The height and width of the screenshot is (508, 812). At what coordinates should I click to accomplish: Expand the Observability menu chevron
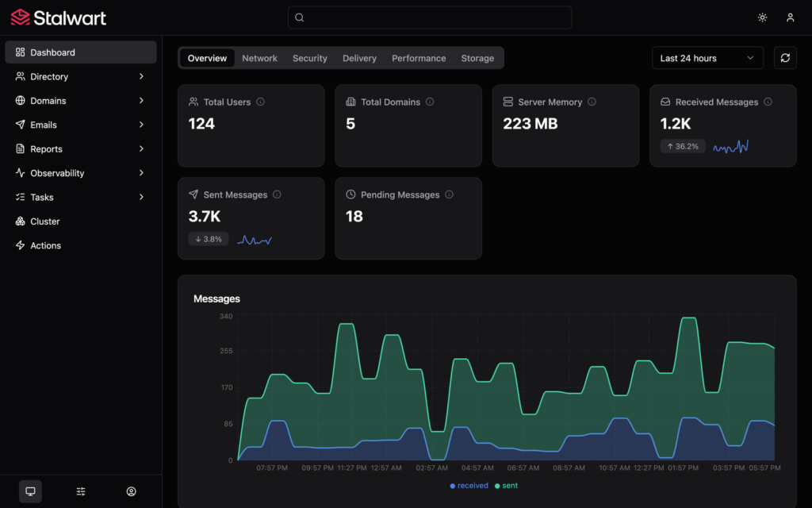pyautogui.click(x=141, y=172)
